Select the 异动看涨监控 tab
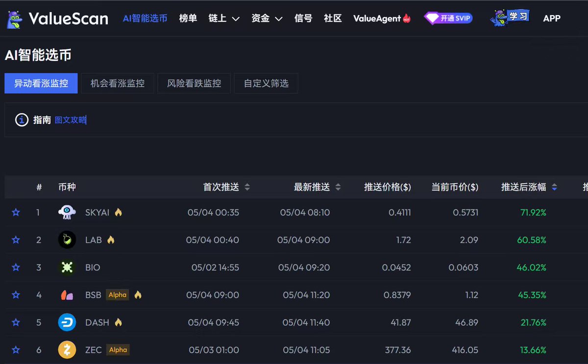588x364 pixels. 41,83
